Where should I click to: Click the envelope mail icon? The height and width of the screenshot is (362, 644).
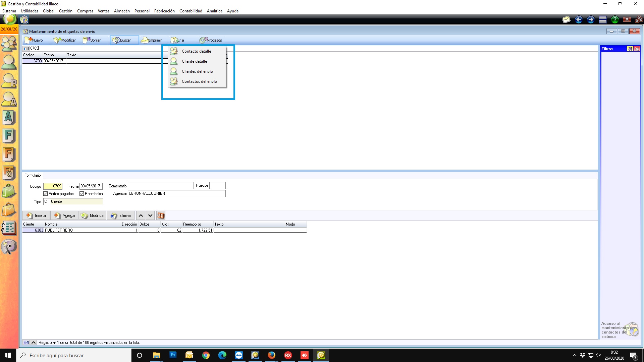point(567,20)
